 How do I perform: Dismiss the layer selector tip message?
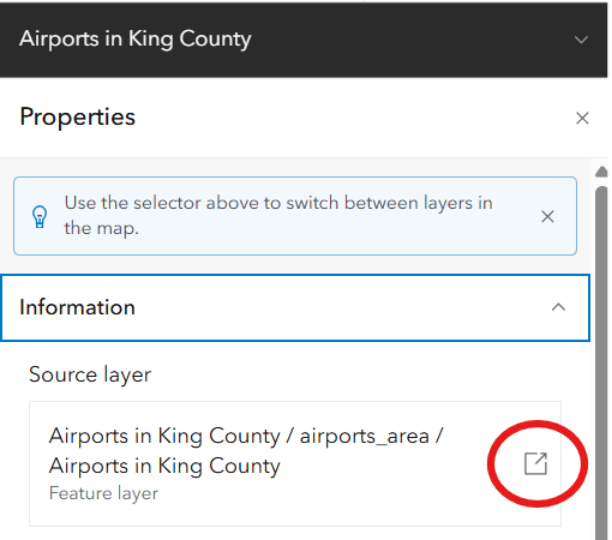click(547, 216)
